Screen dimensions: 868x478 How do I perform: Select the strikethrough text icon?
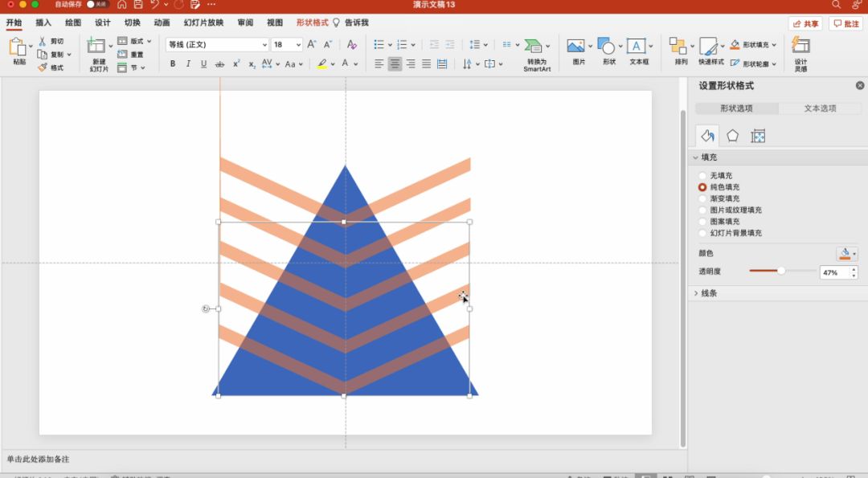[219, 64]
